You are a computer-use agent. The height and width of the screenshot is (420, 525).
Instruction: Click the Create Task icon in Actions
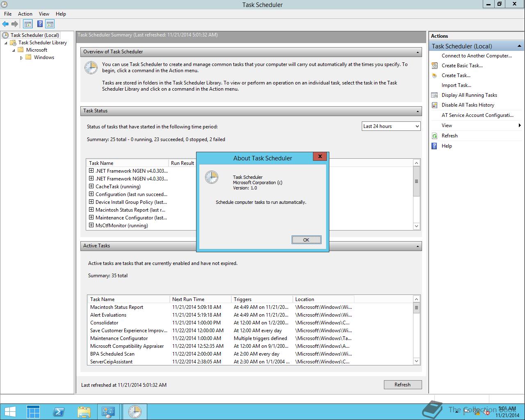pyautogui.click(x=434, y=75)
